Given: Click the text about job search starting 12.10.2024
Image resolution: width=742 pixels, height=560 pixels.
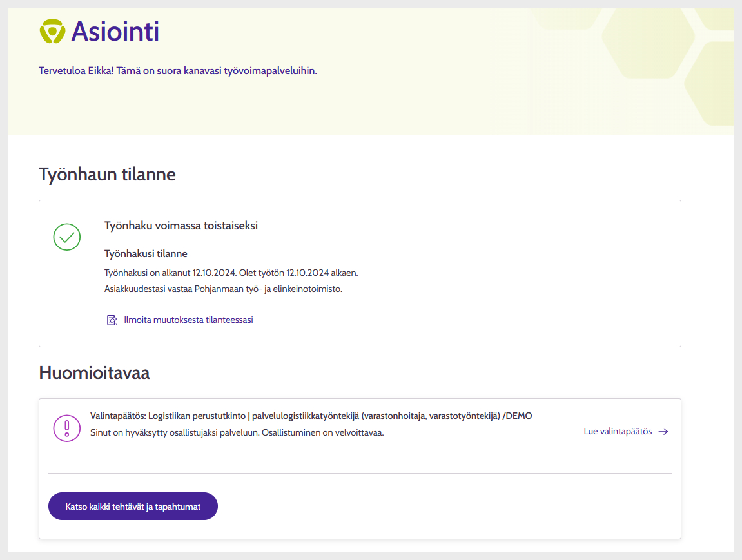Looking at the screenshot, I should point(231,273).
